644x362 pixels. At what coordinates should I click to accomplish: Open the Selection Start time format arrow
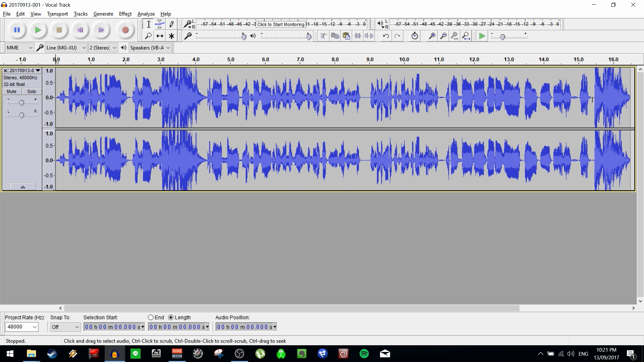[143, 327]
